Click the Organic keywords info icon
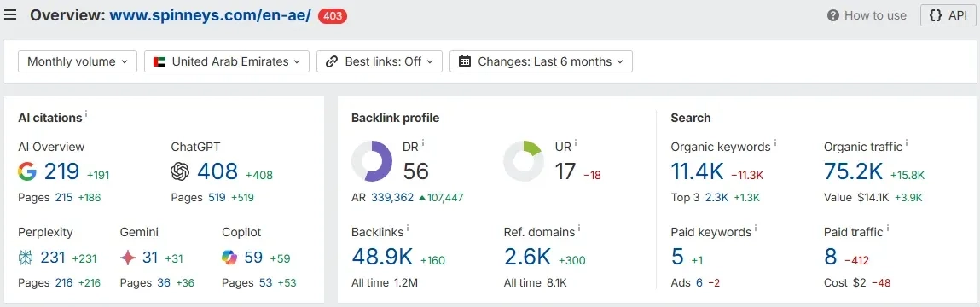This screenshot has height=307, width=980. (775, 143)
